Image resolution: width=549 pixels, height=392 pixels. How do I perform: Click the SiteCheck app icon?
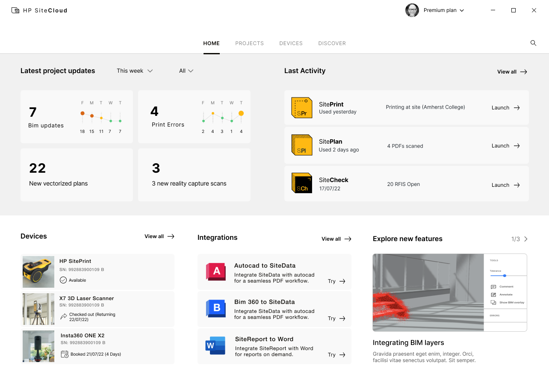click(x=301, y=183)
